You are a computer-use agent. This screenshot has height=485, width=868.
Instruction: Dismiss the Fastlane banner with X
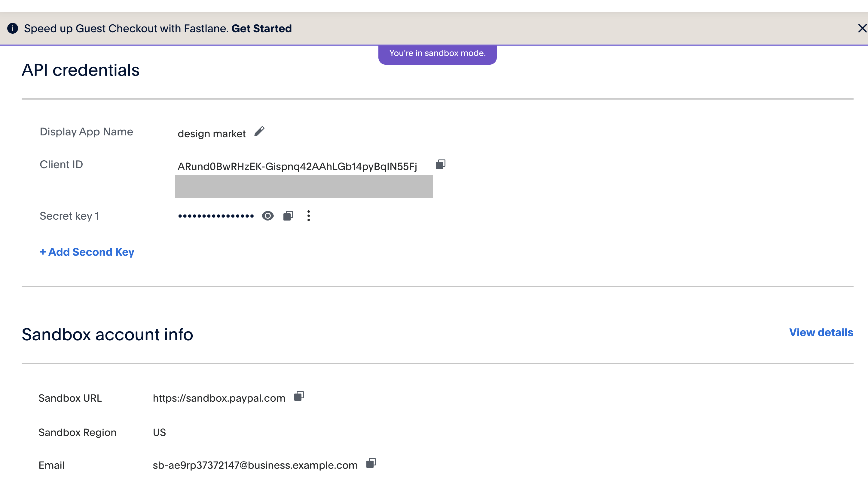[862, 28]
